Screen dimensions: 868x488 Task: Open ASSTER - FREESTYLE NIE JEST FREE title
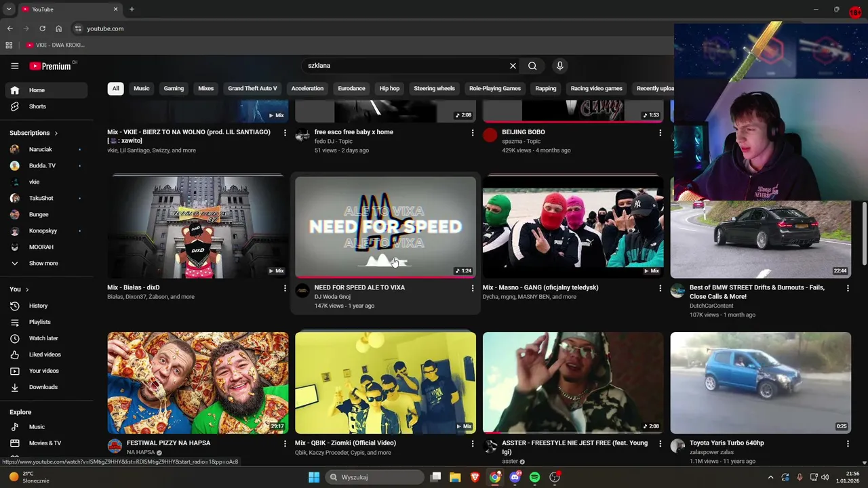(x=575, y=447)
